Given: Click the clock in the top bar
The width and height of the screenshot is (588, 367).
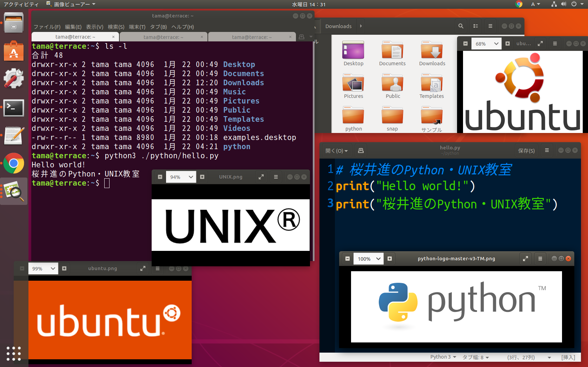Looking at the screenshot, I should [309, 4].
